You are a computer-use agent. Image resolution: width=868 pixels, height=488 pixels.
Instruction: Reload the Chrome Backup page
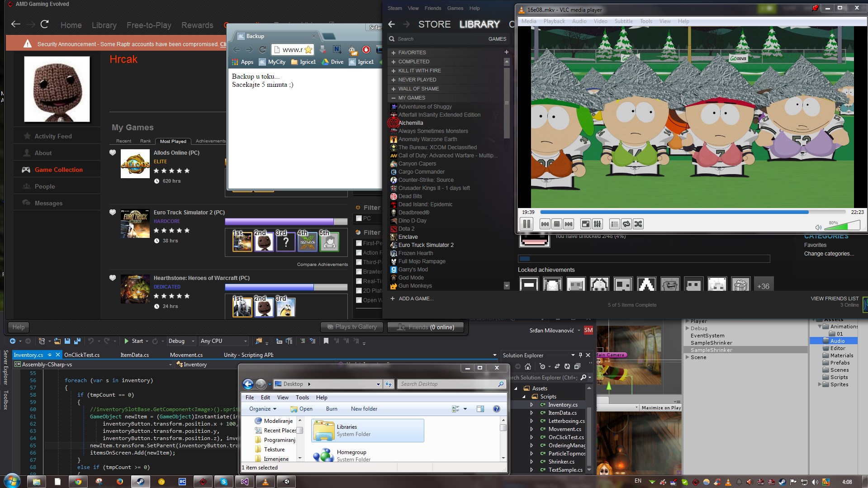(x=262, y=49)
